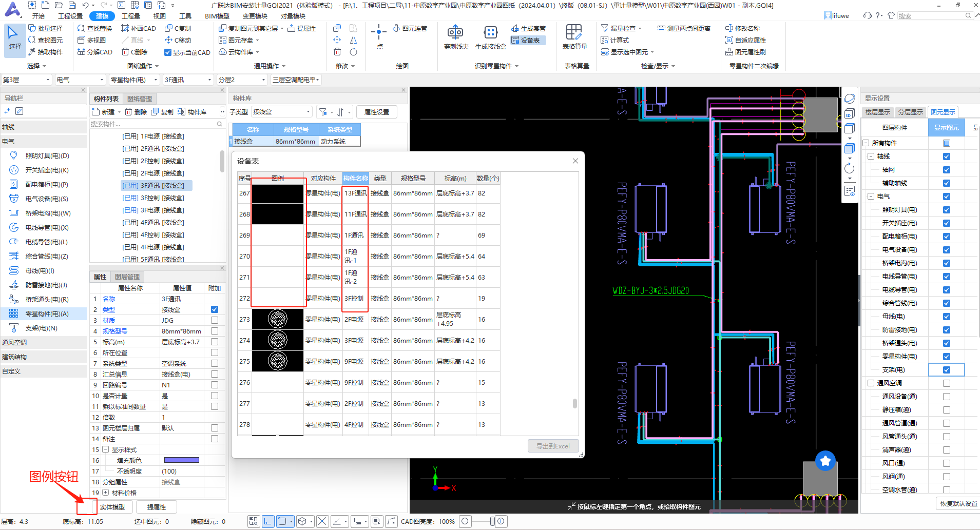The width and height of the screenshot is (980, 530).
Task: Open the 3F通讯 component dropdown
Action: 188,80
